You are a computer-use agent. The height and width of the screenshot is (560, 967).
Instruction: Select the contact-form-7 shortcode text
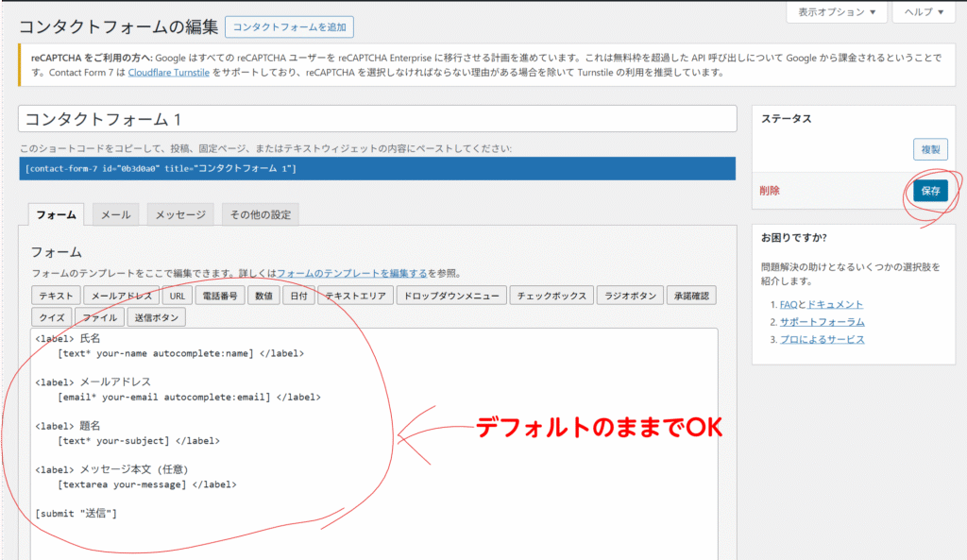click(162, 168)
